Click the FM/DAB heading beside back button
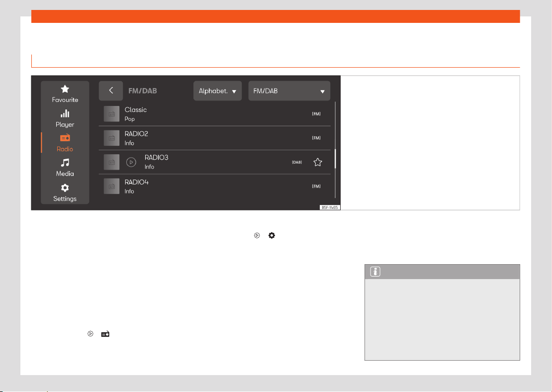Viewport: 552px width, 392px height. pyautogui.click(x=143, y=91)
